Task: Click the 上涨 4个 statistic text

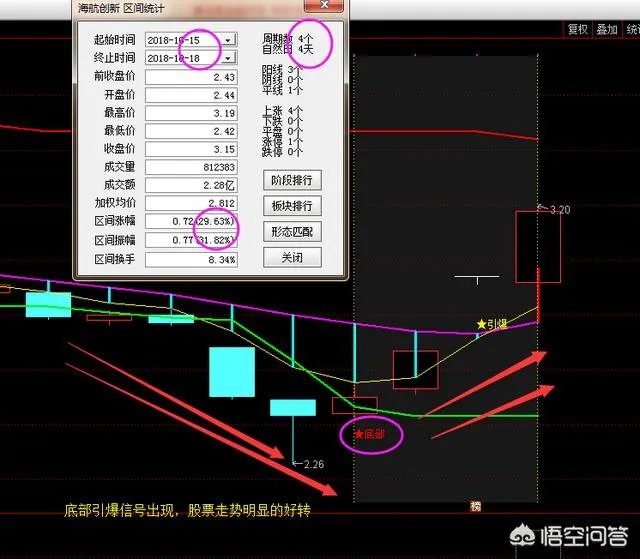Action: tap(282, 110)
